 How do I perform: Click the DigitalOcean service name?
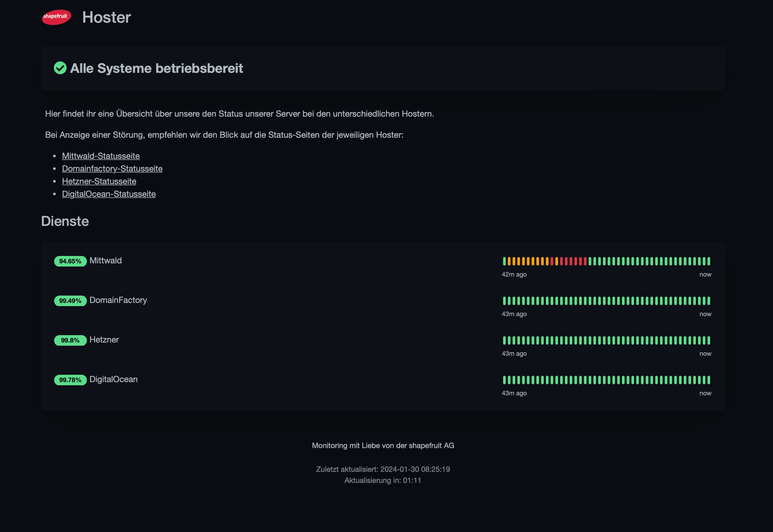114,379
